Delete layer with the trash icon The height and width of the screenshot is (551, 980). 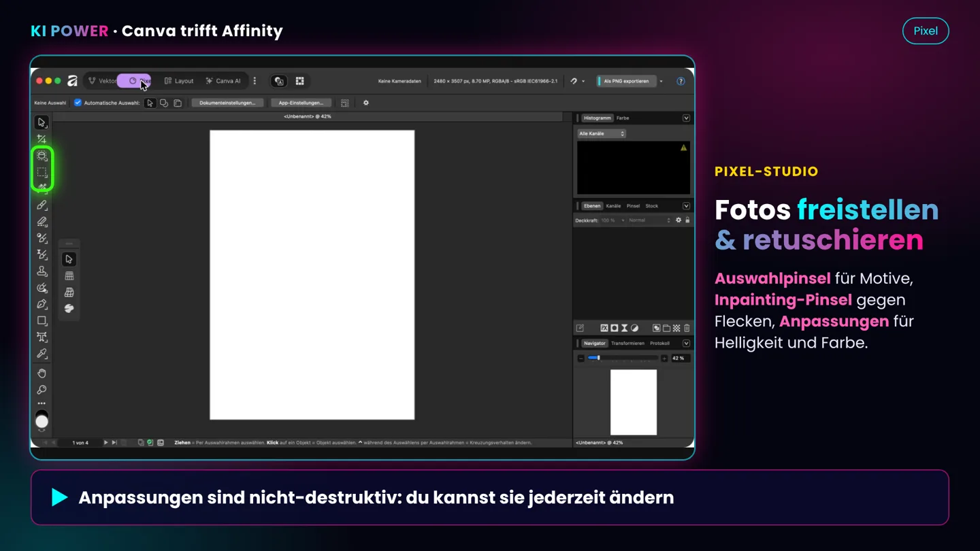(687, 328)
